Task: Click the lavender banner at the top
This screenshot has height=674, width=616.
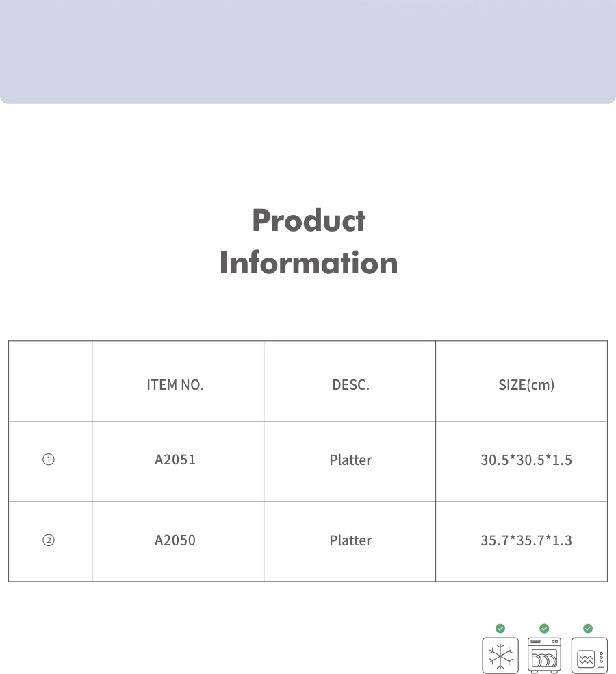Action: coord(308,51)
